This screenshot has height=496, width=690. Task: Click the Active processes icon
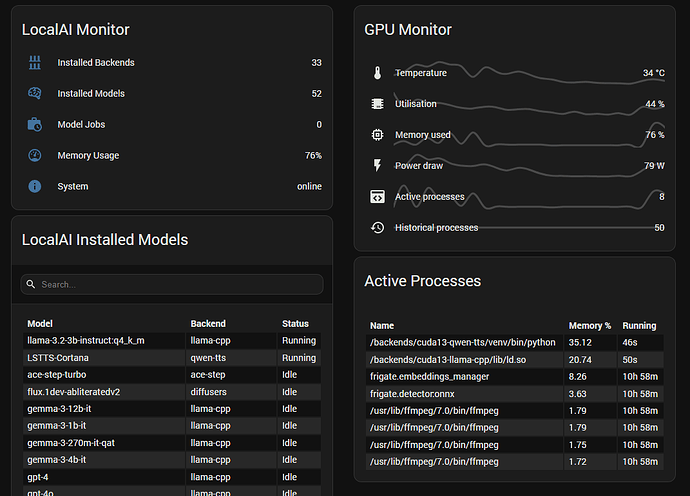point(377,197)
